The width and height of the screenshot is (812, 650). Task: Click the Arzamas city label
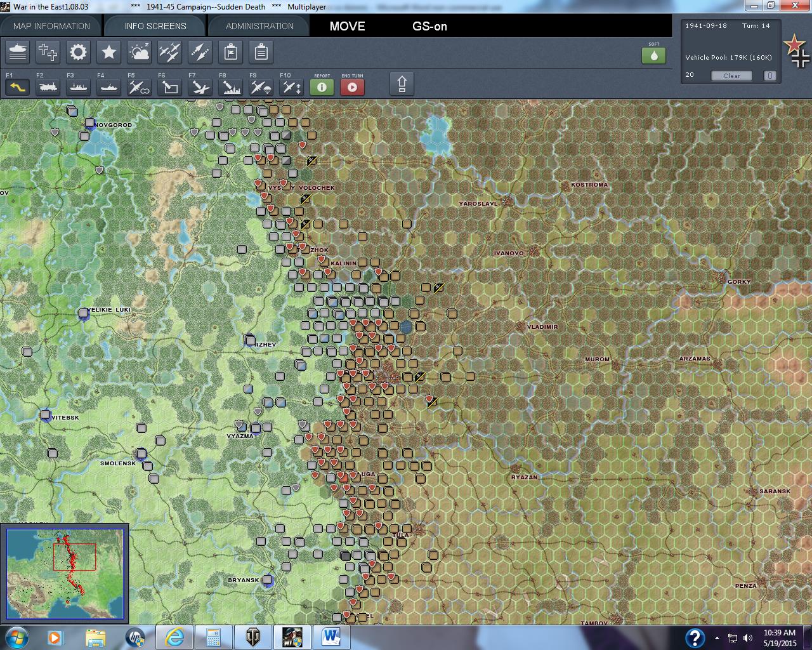pos(695,359)
